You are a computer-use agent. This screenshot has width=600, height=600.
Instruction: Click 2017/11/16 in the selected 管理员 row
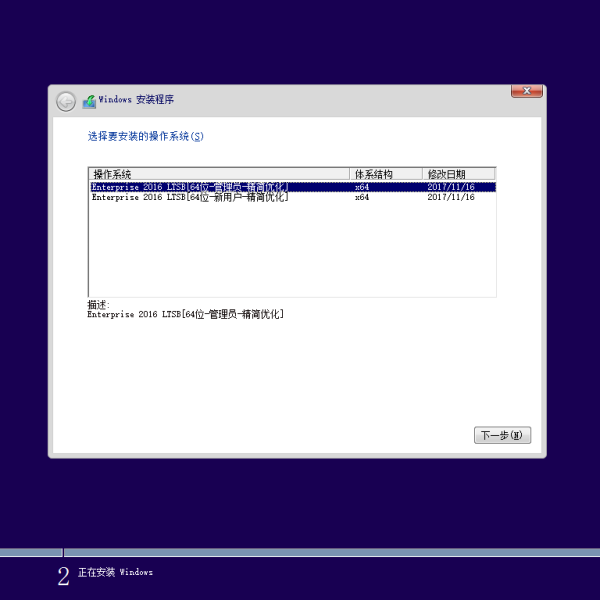click(451, 187)
